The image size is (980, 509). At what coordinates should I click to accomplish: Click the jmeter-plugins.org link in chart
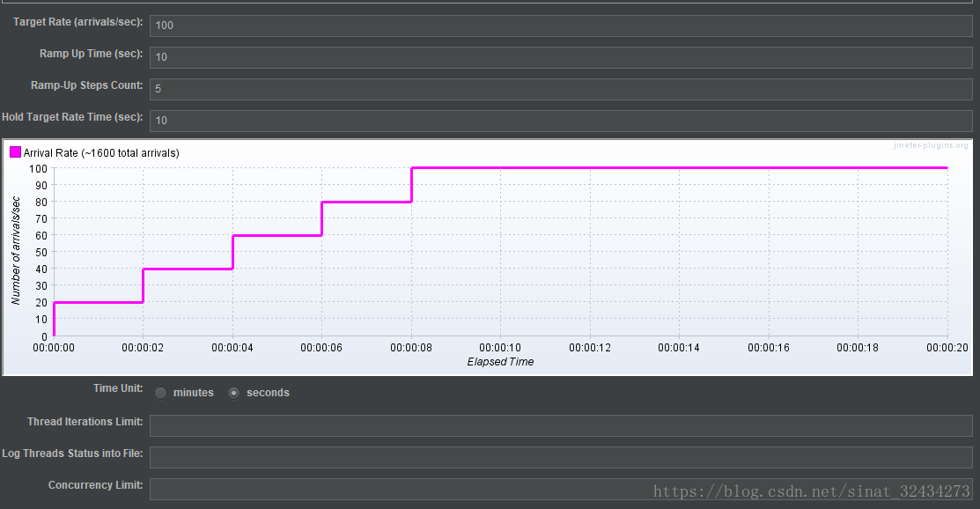click(931, 145)
